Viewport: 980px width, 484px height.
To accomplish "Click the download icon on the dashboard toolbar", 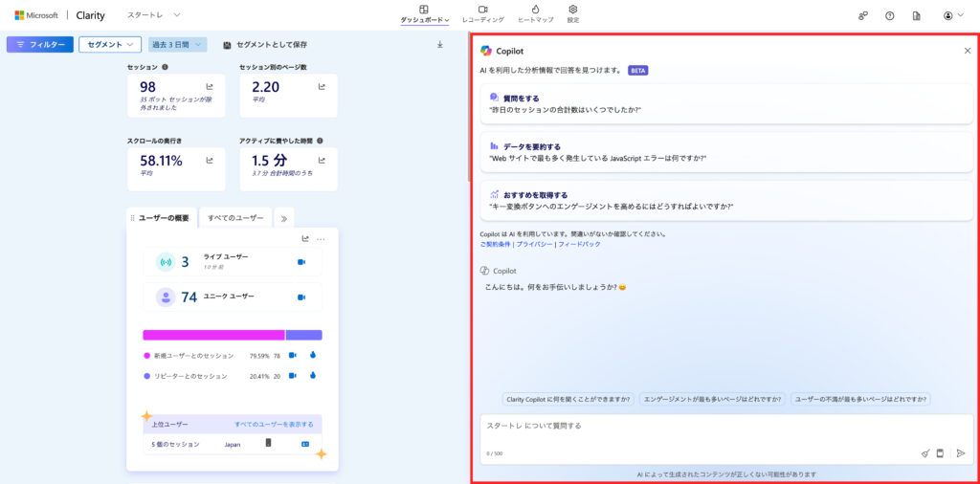I will point(440,44).
